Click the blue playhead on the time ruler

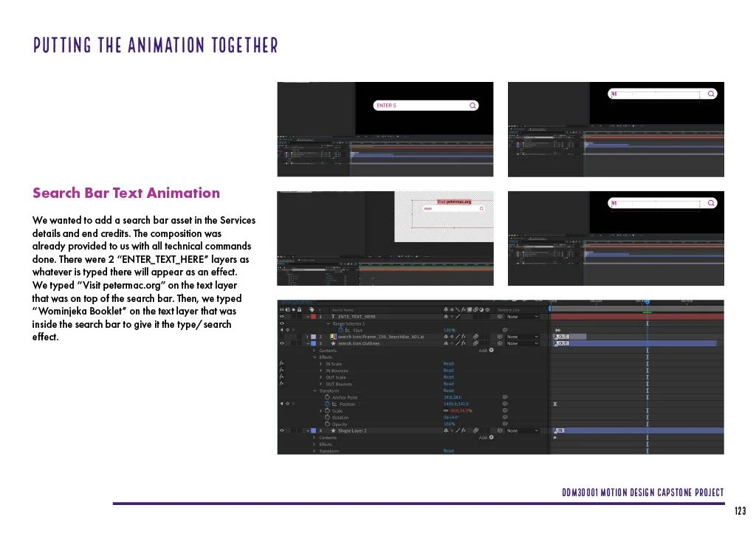click(647, 302)
